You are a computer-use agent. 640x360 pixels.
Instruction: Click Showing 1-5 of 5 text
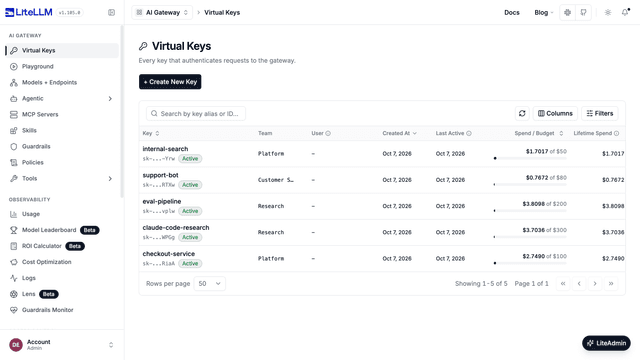(x=481, y=284)
